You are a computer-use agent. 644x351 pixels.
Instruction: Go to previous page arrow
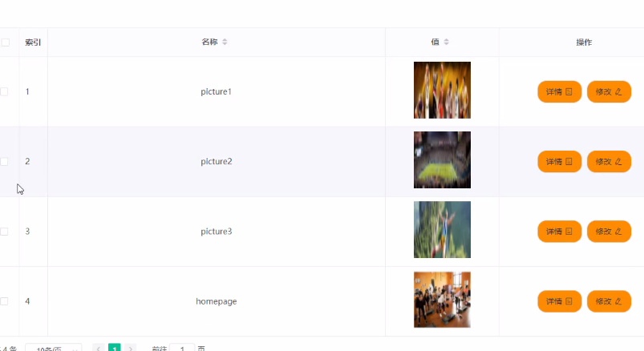pos(99,348)
